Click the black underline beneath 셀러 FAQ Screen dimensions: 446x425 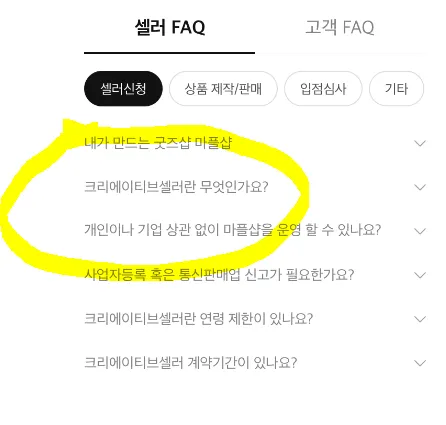coord(169,53)
